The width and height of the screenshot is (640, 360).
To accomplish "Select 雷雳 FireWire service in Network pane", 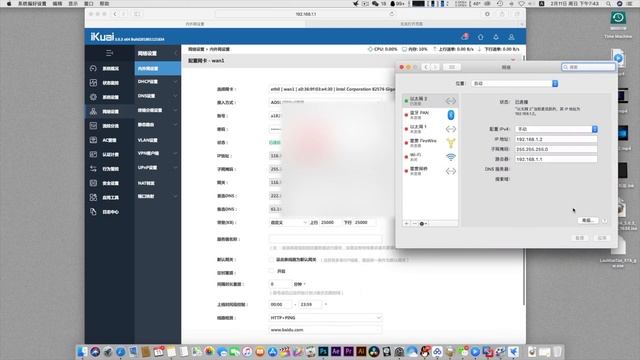I will 430,142.
